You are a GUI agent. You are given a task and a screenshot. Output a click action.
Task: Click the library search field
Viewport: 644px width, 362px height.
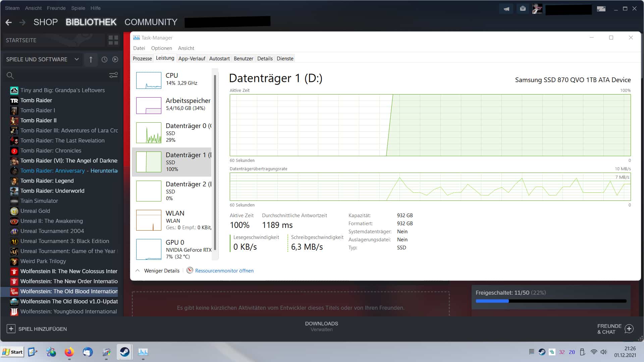61,75
